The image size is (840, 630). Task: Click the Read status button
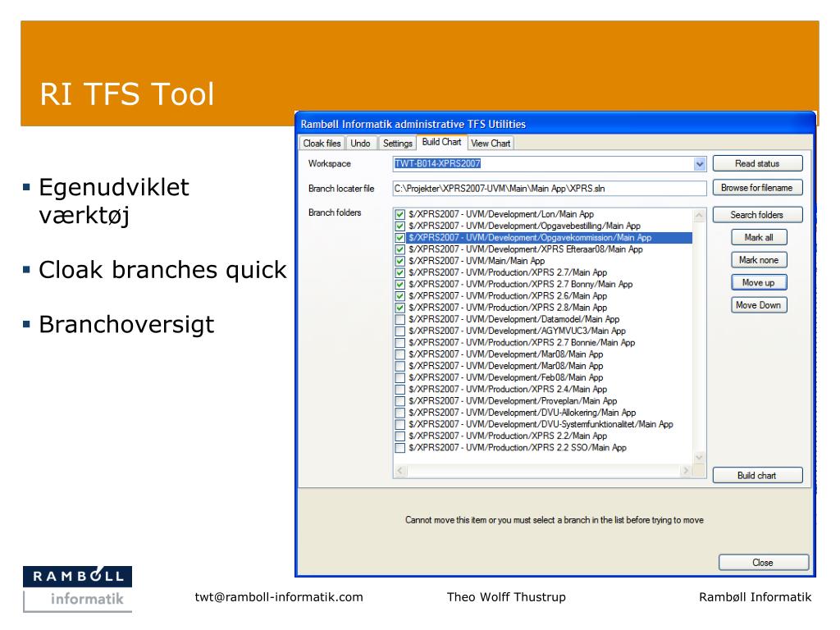pyautogui.click(x=757, y=163)
